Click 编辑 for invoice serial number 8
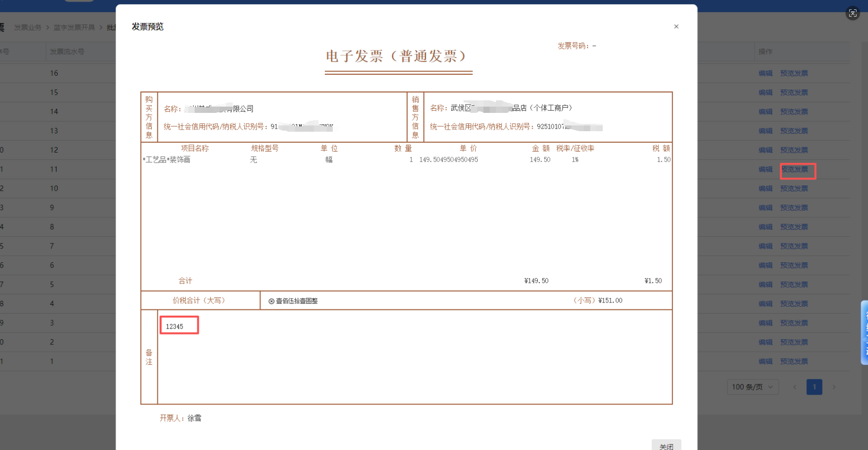This screenshot has width=868, height=450. 765,227
